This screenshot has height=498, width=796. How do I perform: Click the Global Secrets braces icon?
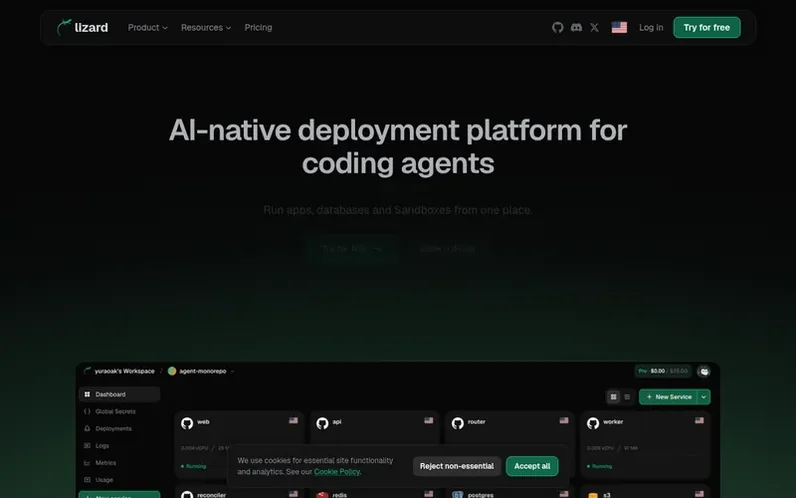pos(87,412)
